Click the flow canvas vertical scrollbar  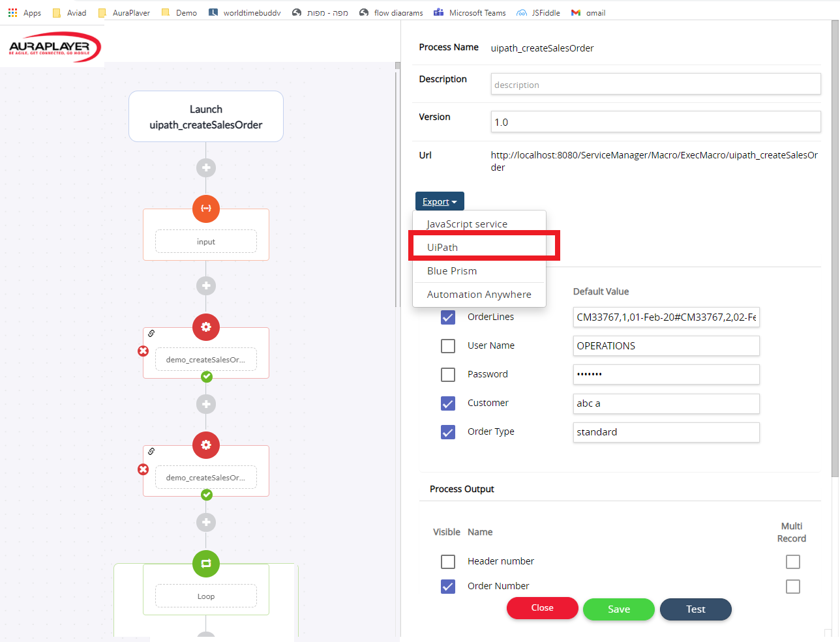tap(397, 186)
